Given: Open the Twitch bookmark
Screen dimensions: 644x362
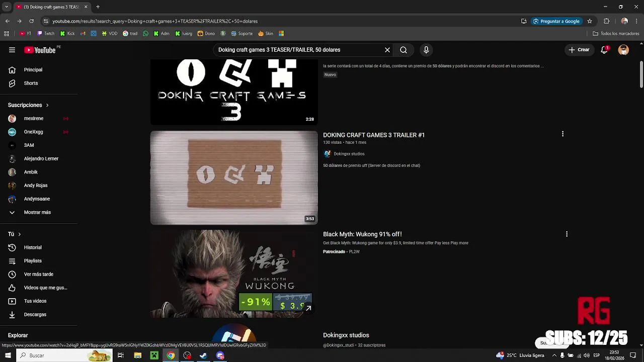Looking at the screenshot, I should [x=46, y=34].
